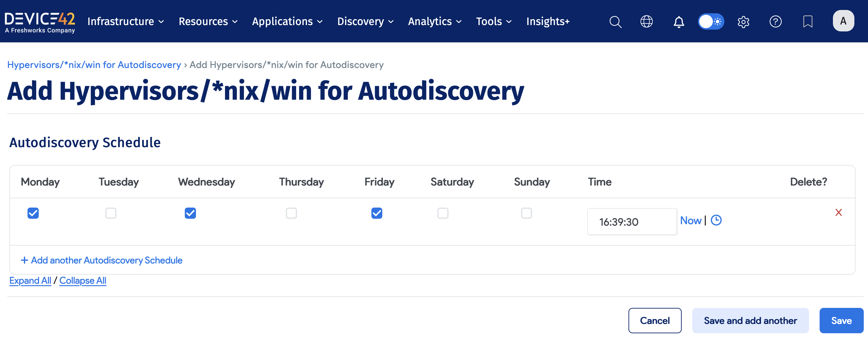Select the Insights+ menu item
868x339 pixels.
pos(547,21)
